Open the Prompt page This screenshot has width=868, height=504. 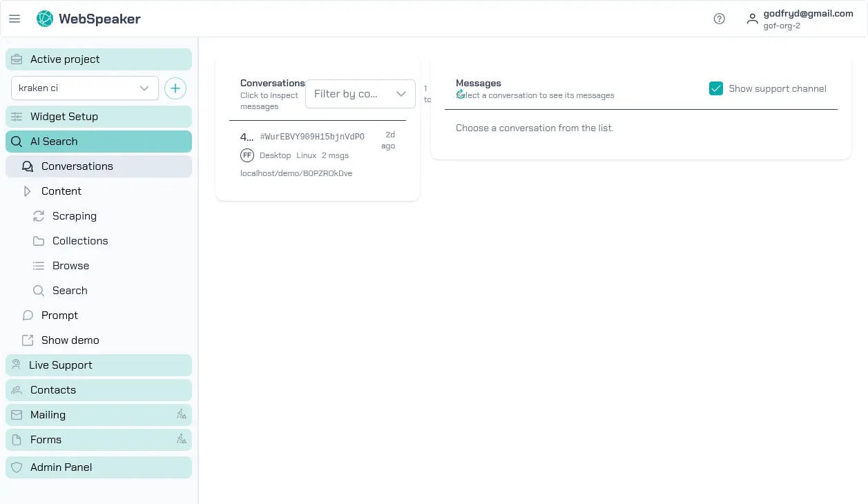click(x=59, y=316)
